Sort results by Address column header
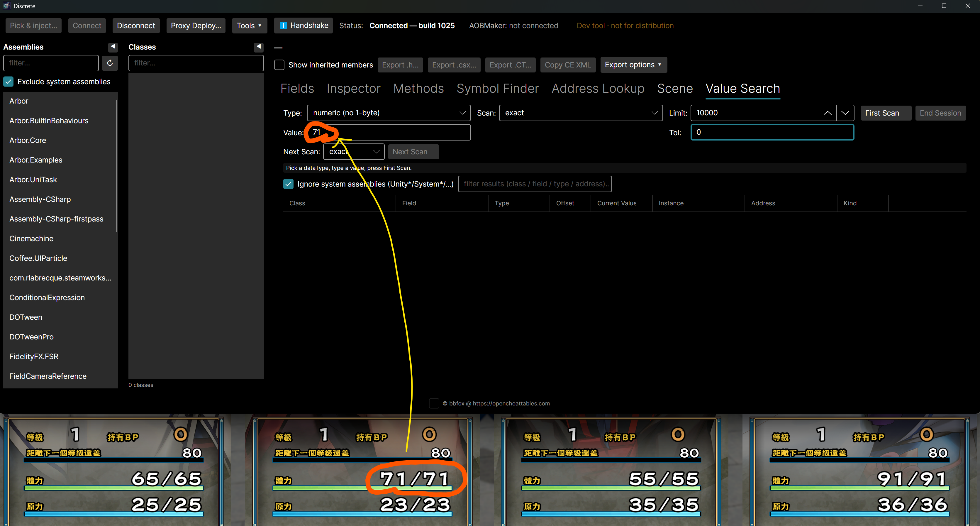Viewport: 980px width, 526px height. point(791,203)
